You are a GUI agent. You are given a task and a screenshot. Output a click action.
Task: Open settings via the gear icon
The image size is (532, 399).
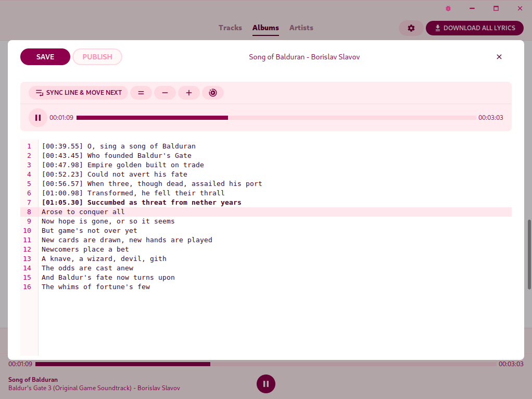(411, 28)
